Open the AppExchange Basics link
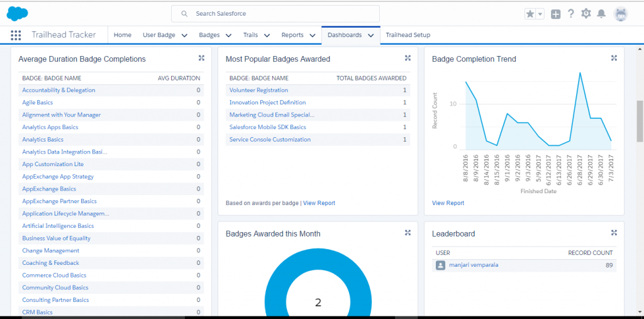Viewport: 644px width, 319px height. pyautogui.click(x=49, y=189)
